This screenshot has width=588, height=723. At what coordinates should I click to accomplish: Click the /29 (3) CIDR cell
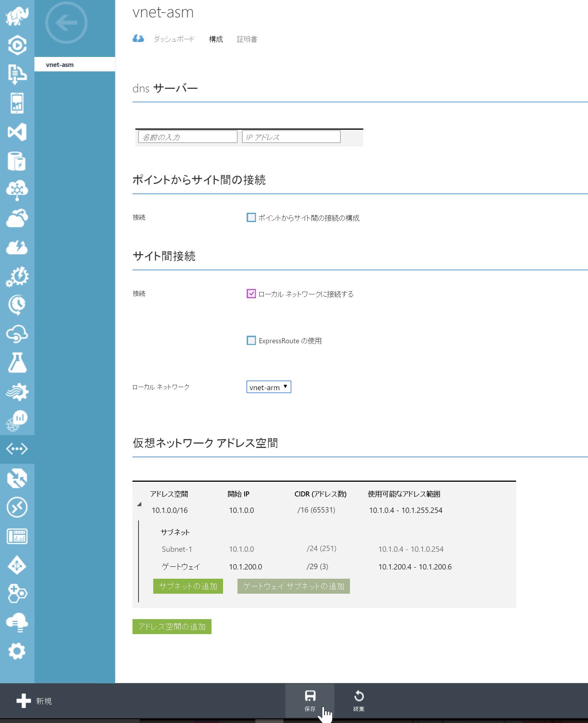317,566
